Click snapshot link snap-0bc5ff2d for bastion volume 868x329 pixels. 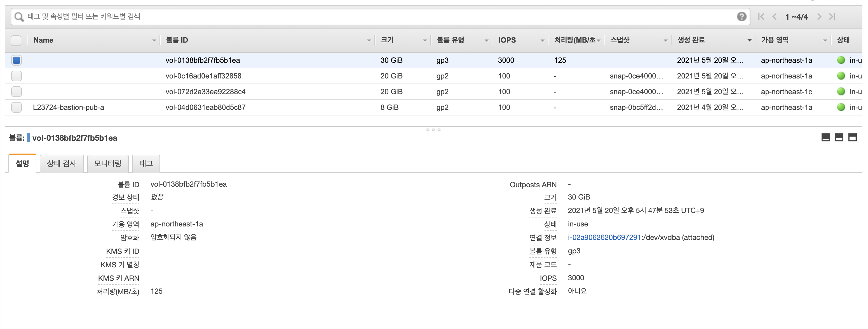[x=635, y=107]
